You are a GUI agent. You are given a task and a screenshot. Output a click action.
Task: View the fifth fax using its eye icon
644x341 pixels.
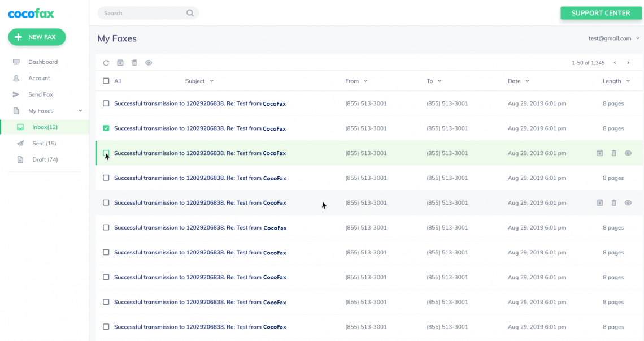[628, 202]
